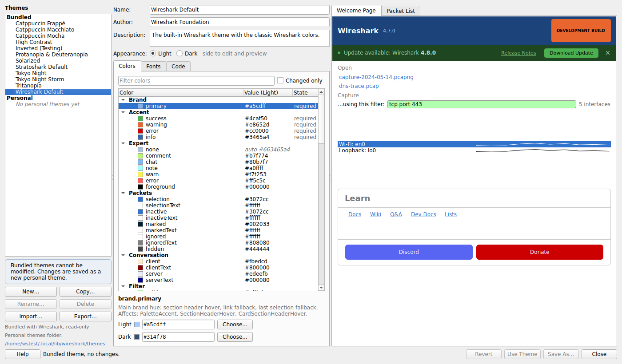Viewport: 622px width, 364px height.
Task: Open the Packet List preview tab
Action: point(401,11)
